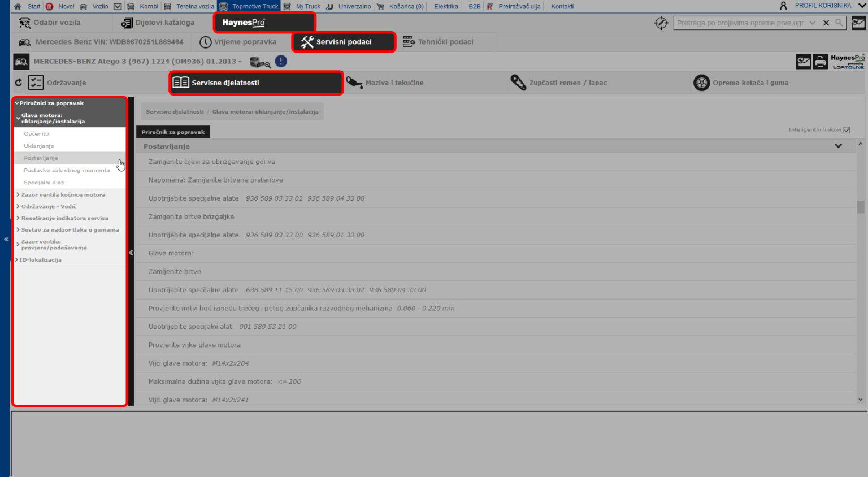Select Općenito in the tree
This screenshot has width=868, height=477.
coord(70,134)
